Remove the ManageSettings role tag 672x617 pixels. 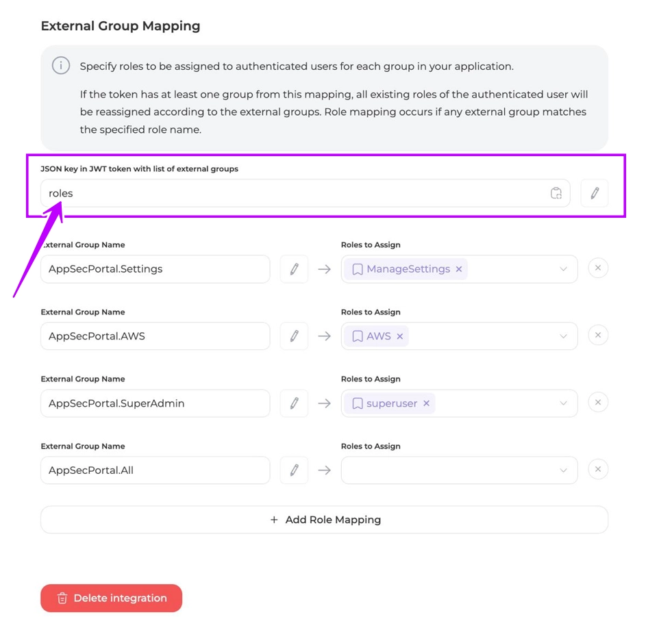459,269
